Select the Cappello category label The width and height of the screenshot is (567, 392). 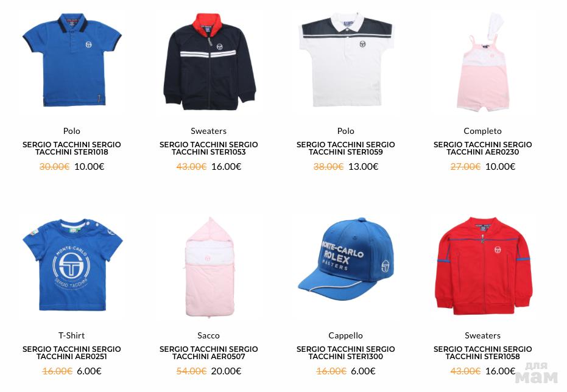346,335
